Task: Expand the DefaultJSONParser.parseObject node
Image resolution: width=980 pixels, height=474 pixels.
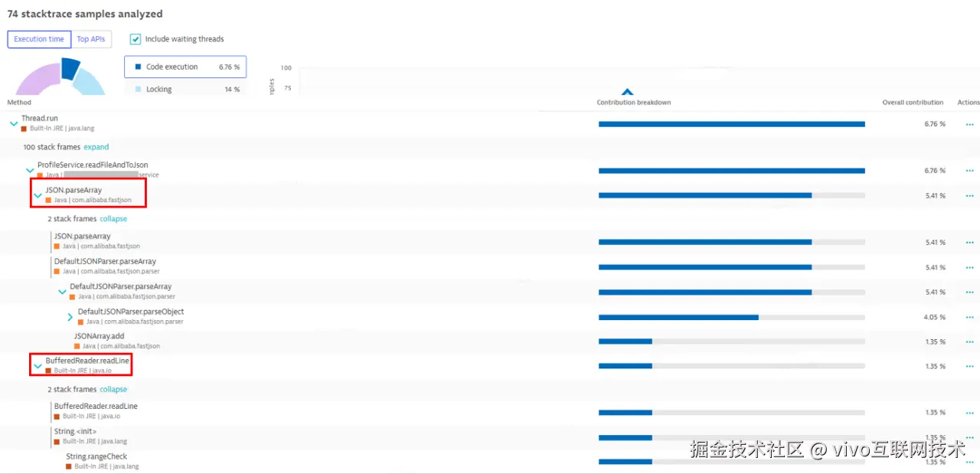Action: click(x=70, y=316)
